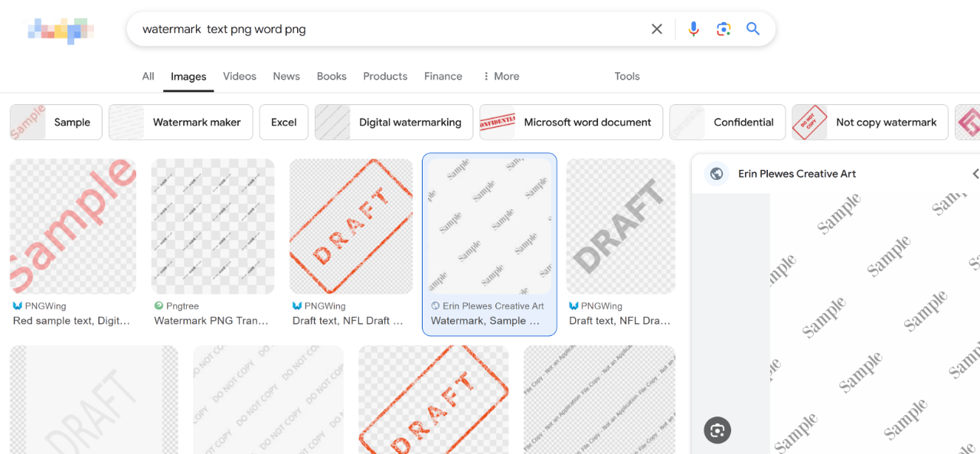Switch to the Videos tab
This screenshot has width=980, height=454.
[240, 77]
